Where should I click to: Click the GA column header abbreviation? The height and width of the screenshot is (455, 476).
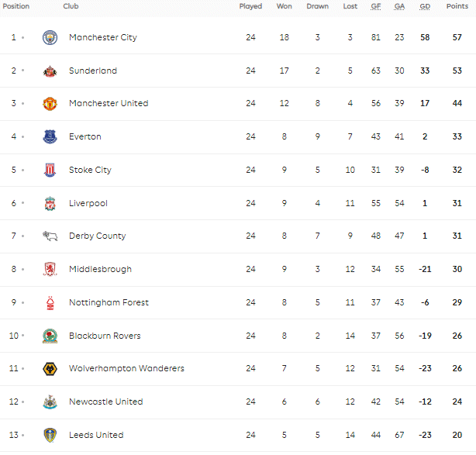399,6
